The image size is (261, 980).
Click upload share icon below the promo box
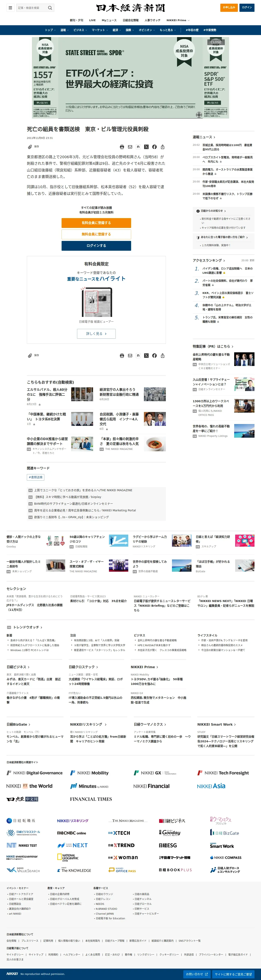[x=163, y=356]
